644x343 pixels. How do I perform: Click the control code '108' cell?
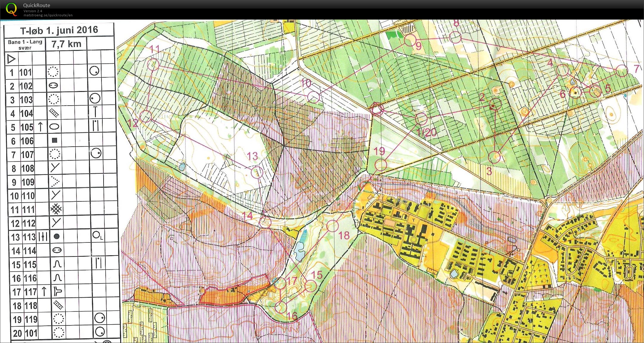tap(27, 168)
